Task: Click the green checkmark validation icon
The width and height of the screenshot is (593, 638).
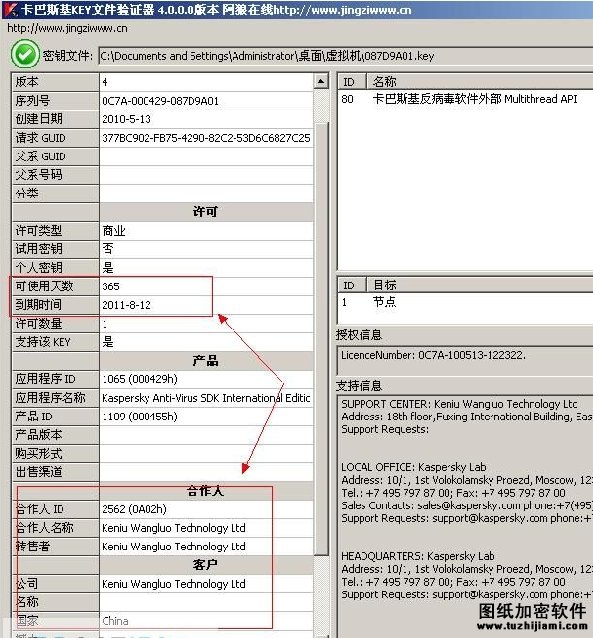Action: click(x=25, y=54)
